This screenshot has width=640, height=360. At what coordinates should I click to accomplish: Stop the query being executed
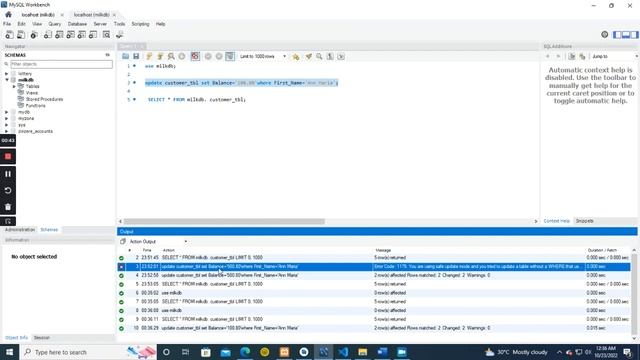click(x=182, y=56)
